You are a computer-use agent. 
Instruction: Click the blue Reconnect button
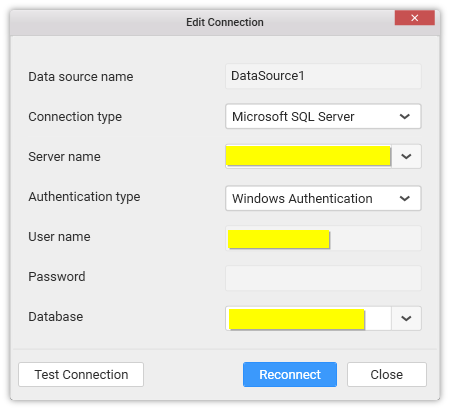tap(290, 374)
